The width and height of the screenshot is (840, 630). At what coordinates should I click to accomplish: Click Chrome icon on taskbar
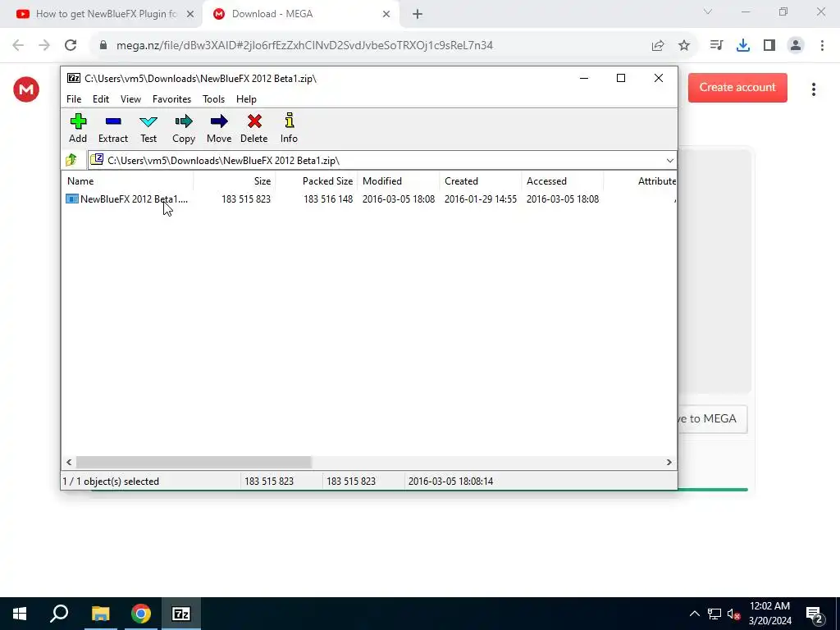[x=141, y=614]
